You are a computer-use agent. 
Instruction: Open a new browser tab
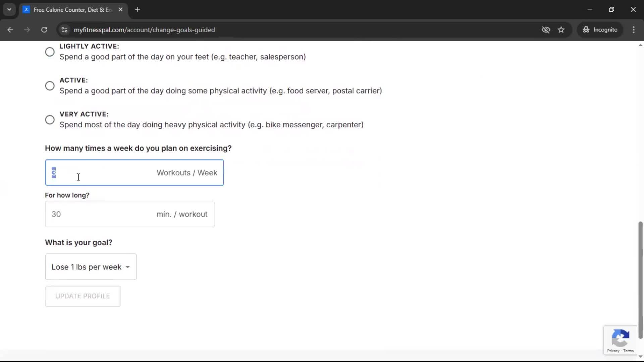pos(137,10)
